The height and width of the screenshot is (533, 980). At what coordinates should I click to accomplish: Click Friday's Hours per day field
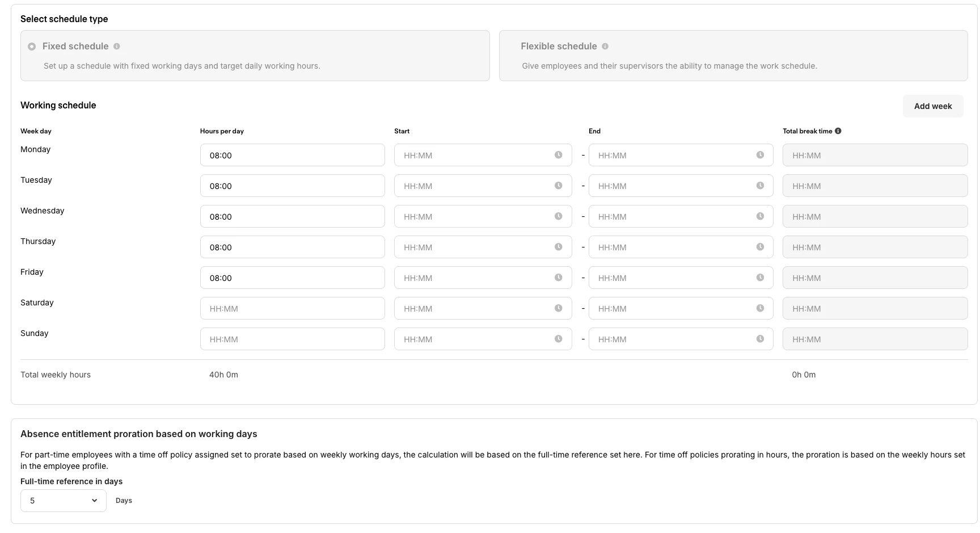pos(292,278)
